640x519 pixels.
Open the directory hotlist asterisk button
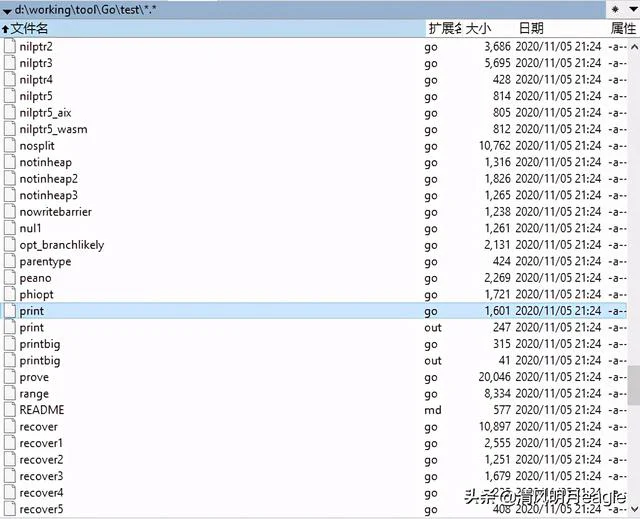(615, 9)
